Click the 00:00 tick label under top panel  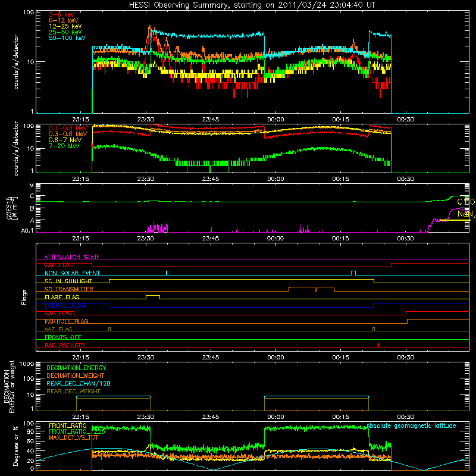275,120
